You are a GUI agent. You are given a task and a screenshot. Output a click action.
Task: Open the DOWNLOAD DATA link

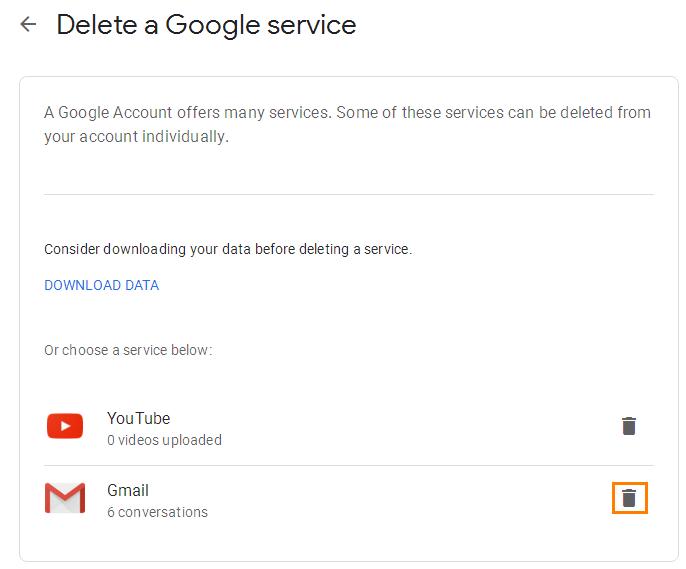click(102, 285)
